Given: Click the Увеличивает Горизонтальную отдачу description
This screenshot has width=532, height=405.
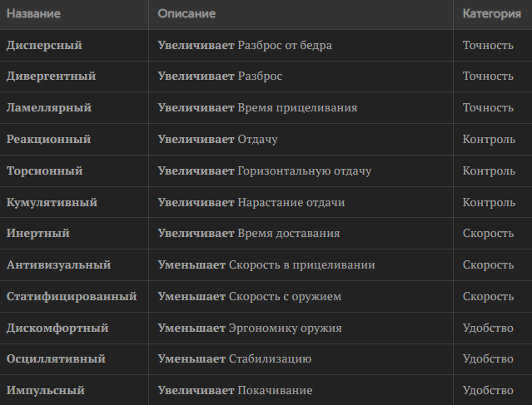Looking at the screenshot, I should 264,171.
